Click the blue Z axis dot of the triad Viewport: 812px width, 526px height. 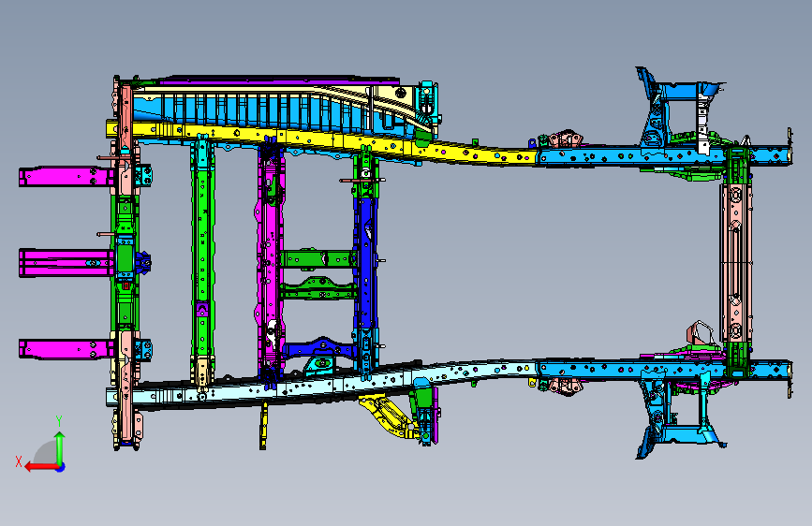click(61, 467)
